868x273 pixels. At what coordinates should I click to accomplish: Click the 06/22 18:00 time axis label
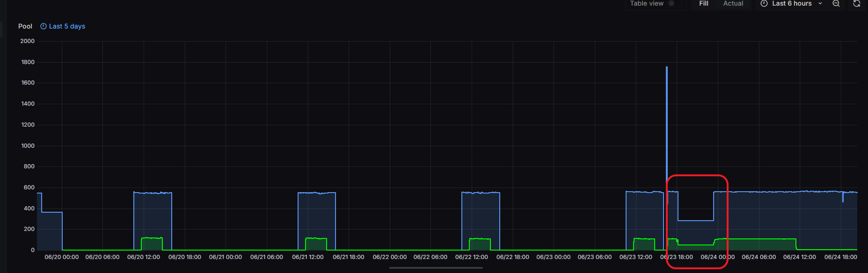(513, 257)
